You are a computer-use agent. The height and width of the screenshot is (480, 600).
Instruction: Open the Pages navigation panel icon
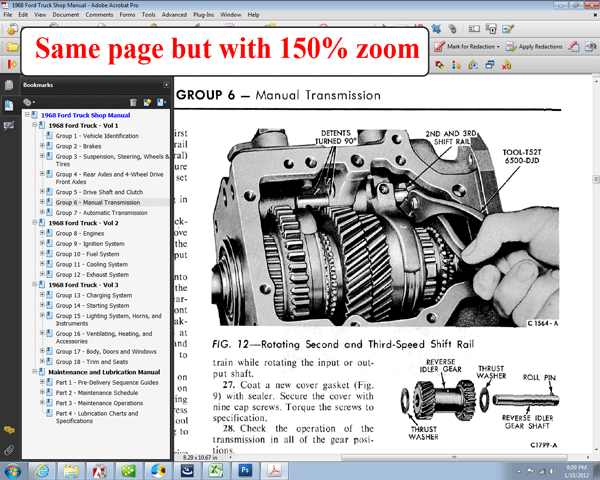[x=8, y=85]
